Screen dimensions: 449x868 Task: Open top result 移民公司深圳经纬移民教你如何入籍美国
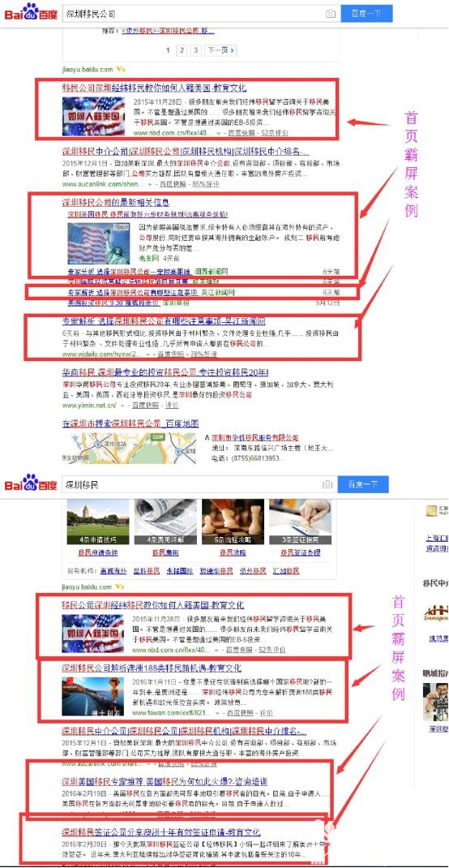(154, 88)
